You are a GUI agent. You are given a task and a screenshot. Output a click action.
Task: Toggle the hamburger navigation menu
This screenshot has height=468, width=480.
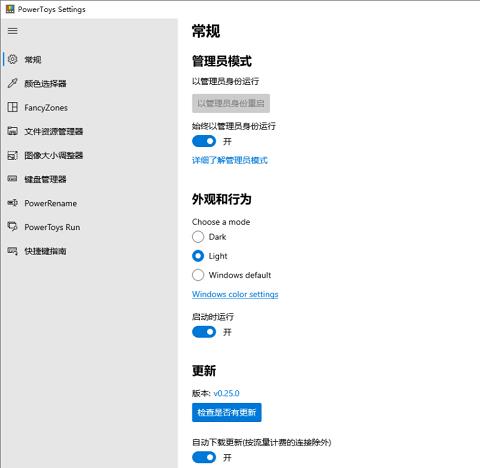(13, 31)
